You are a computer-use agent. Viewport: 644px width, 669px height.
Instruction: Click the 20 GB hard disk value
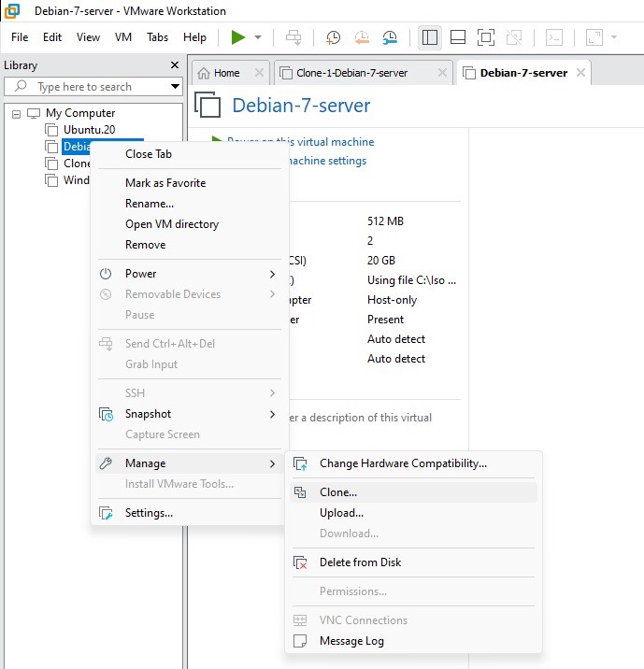point(381,261)
